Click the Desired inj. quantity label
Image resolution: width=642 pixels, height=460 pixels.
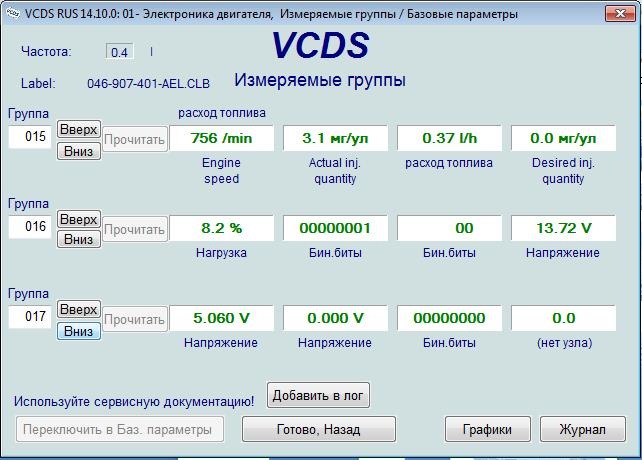[563, 171]
